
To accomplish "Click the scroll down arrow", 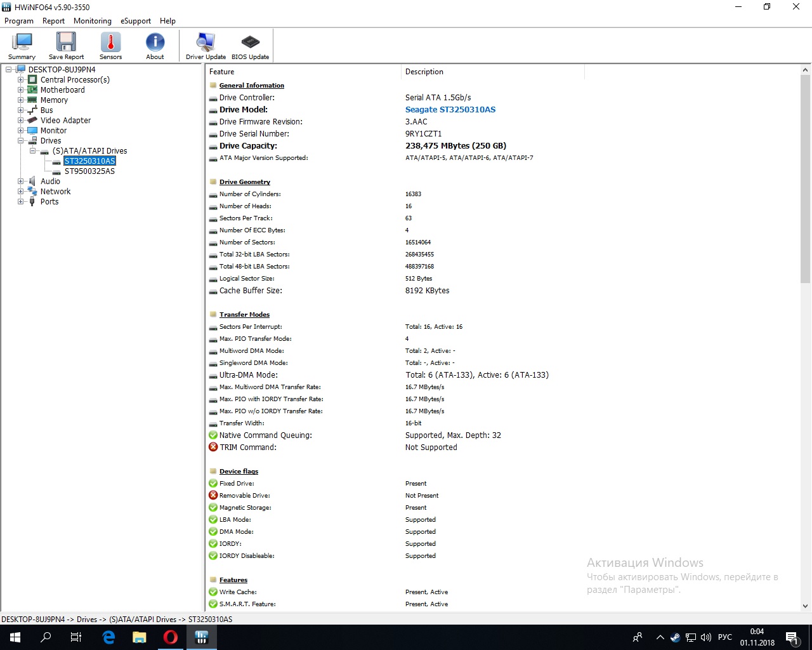I will (806, 606).
